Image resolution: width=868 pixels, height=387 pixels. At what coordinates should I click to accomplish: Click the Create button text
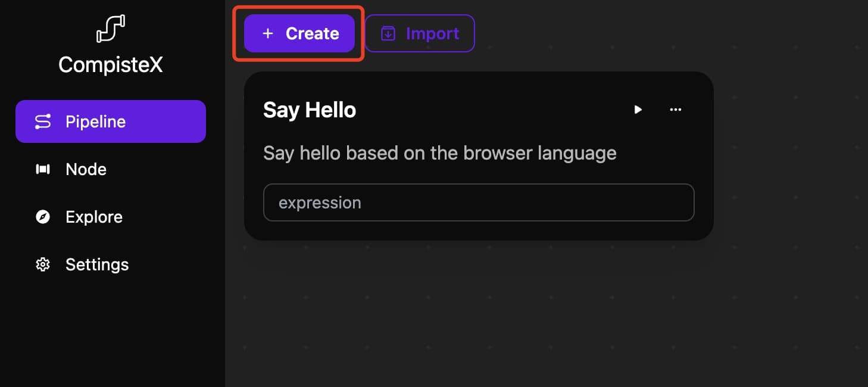313,33
